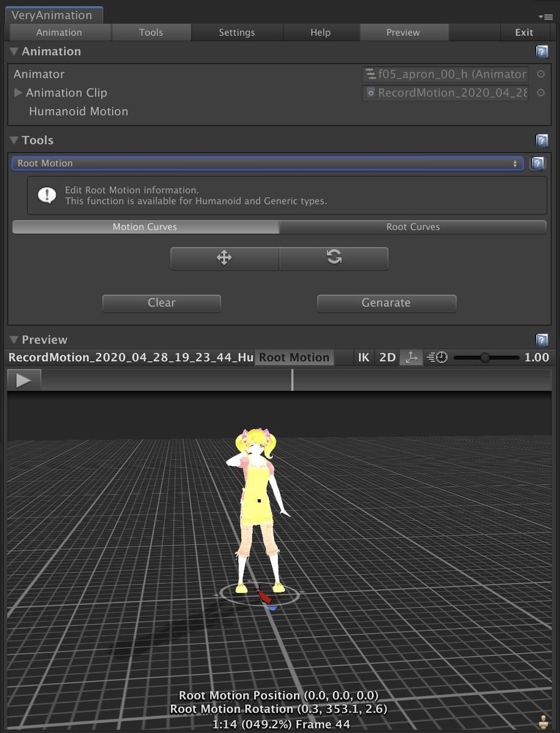Select the Motion Curves tab
The image size is (560, 733).
click(x=145, y=227)
